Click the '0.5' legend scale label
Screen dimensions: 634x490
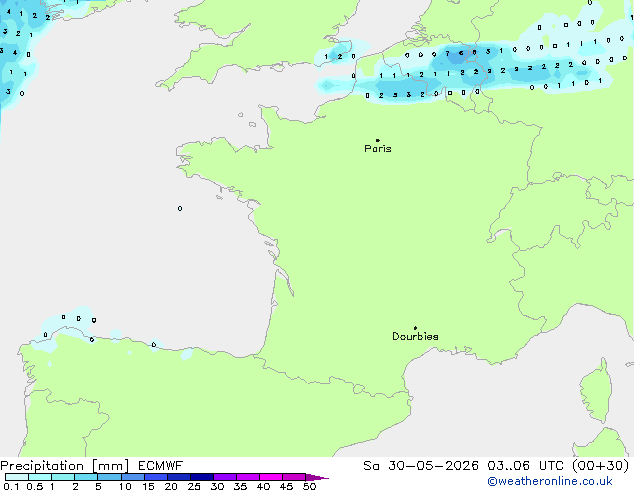(x=34, y=486)
